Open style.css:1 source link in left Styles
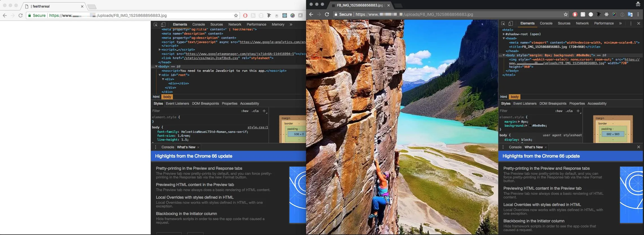This screenshot has width=644, height=235. point(258,127)
